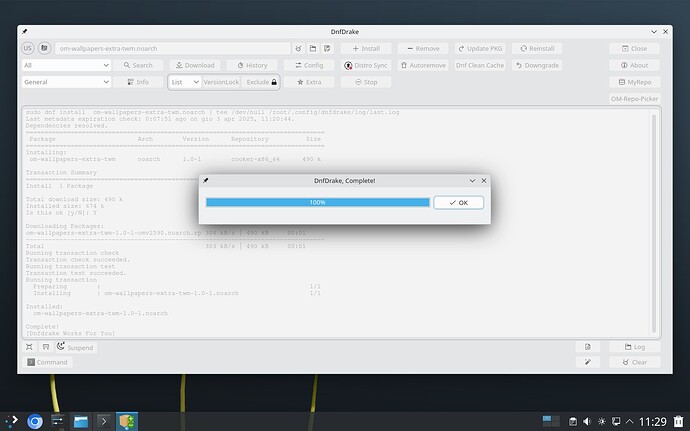Screen dimensions: 690x431
Task: Click the US language button
Action: [x=28, y=48]
